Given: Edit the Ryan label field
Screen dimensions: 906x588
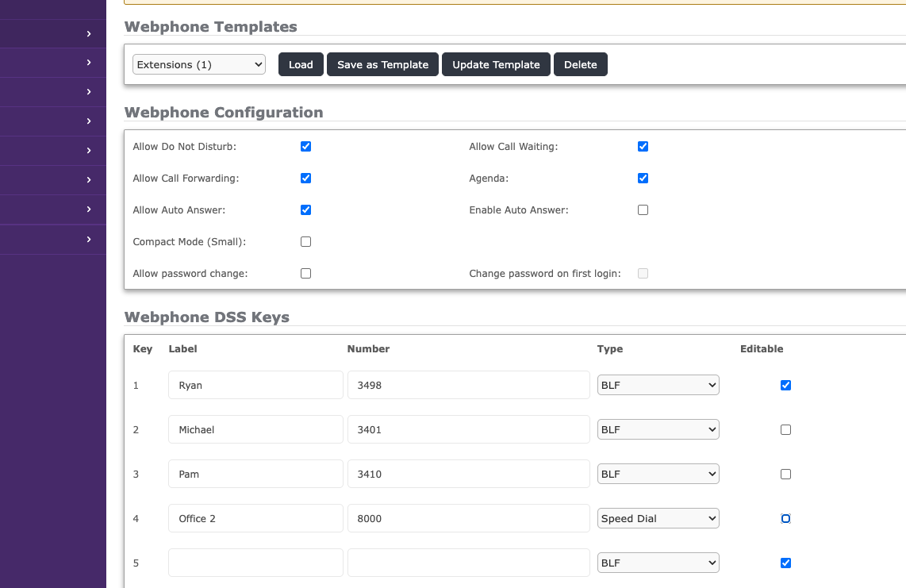Looking at the screenshot, I should [256, 385].
